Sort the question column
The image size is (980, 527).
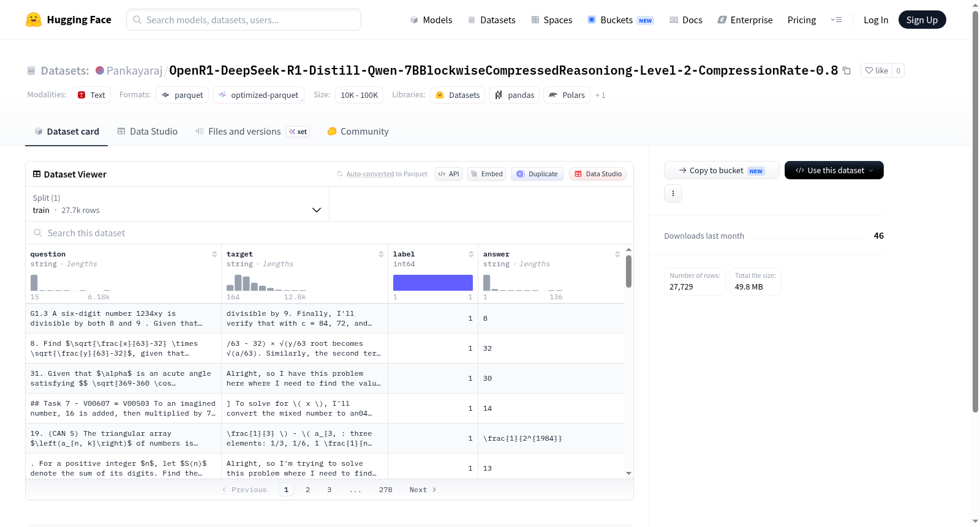click(214, 254)
